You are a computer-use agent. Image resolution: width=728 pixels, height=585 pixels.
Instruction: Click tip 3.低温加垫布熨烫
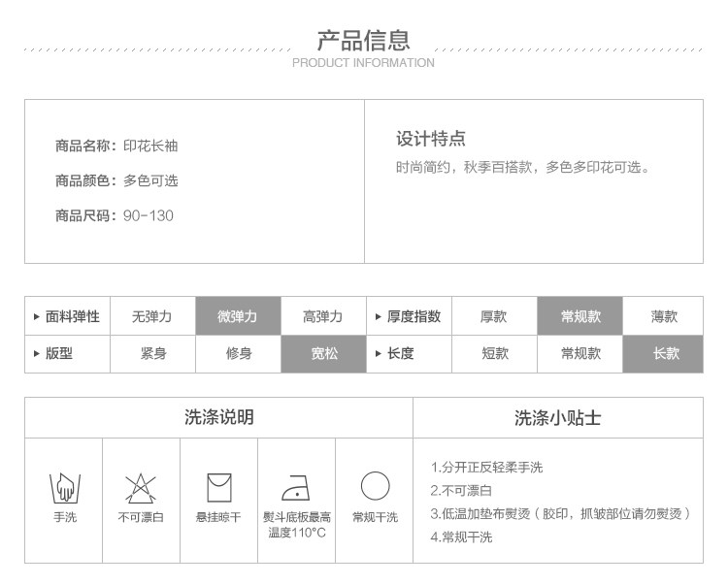pos(561,513)
